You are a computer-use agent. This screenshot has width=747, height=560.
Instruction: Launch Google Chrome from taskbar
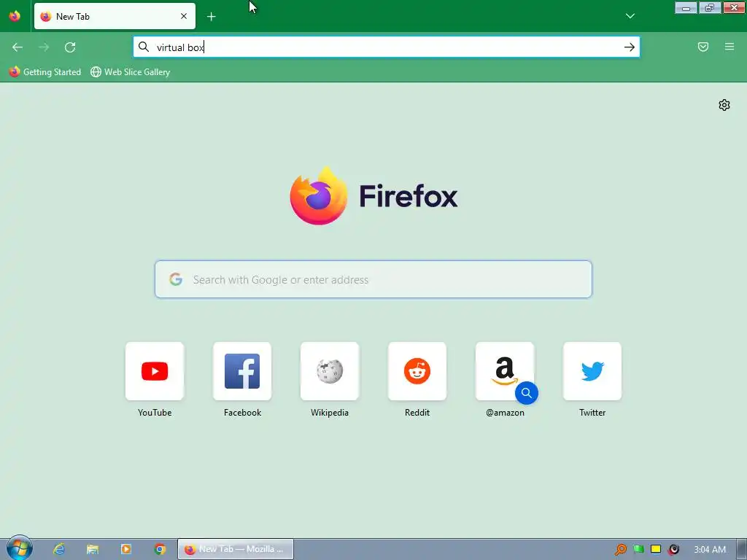[x=160, y=549]
